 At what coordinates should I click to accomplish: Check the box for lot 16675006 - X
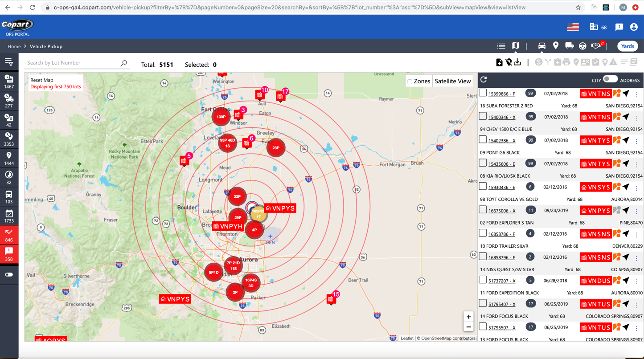coord(483,209)
